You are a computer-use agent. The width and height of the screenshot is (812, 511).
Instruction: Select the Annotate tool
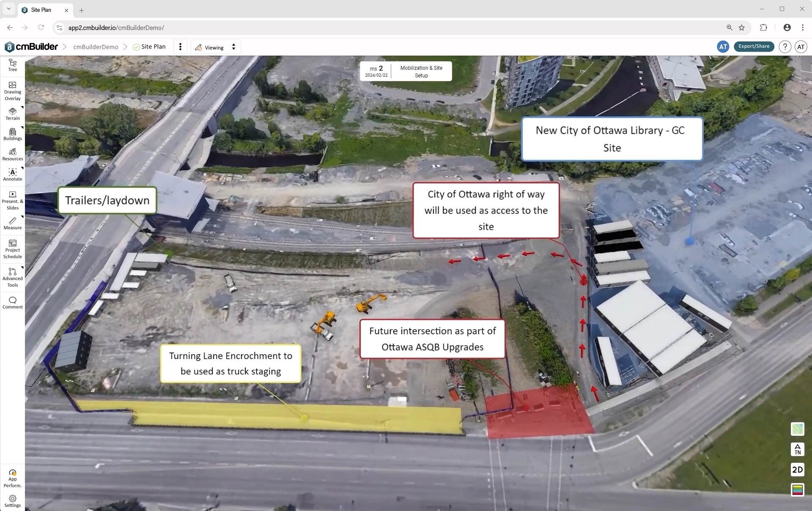tap(12, 175)
